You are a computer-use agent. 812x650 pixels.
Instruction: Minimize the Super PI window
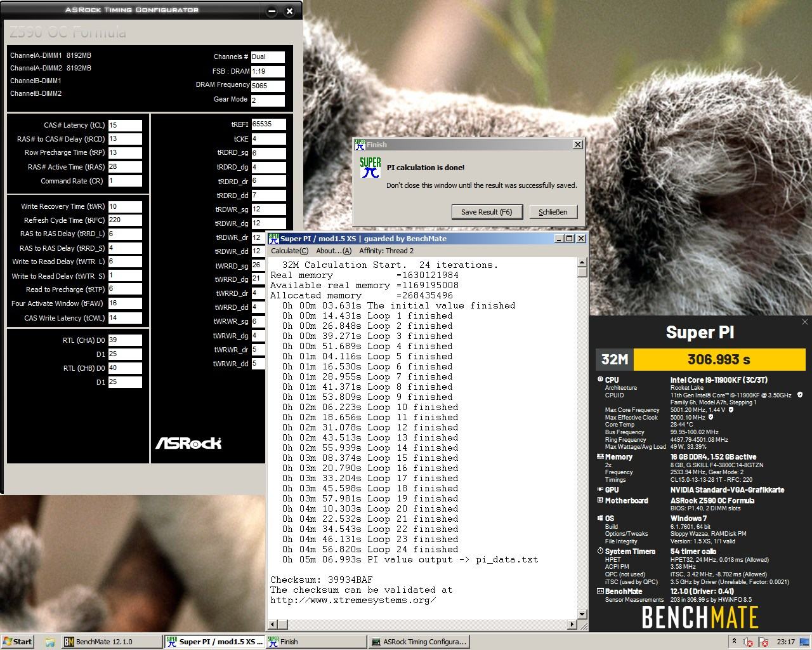[560, 239]
